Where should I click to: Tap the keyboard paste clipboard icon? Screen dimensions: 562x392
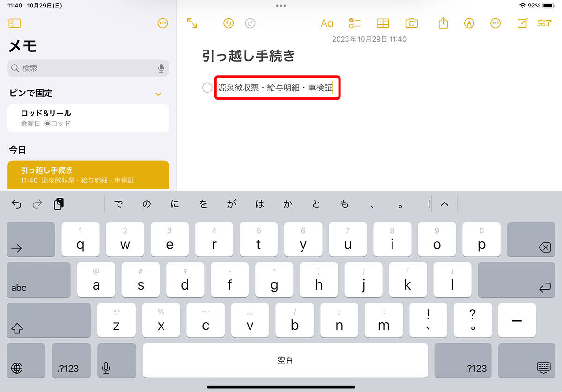point(59,204)
